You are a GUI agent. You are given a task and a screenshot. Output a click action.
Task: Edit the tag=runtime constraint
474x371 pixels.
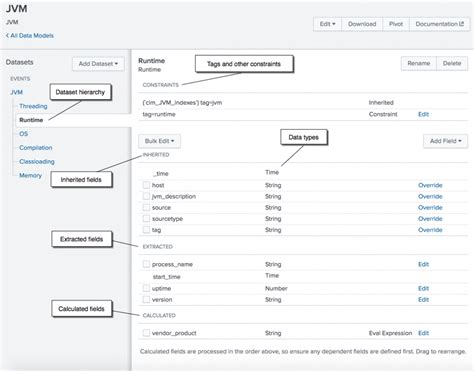423,114
